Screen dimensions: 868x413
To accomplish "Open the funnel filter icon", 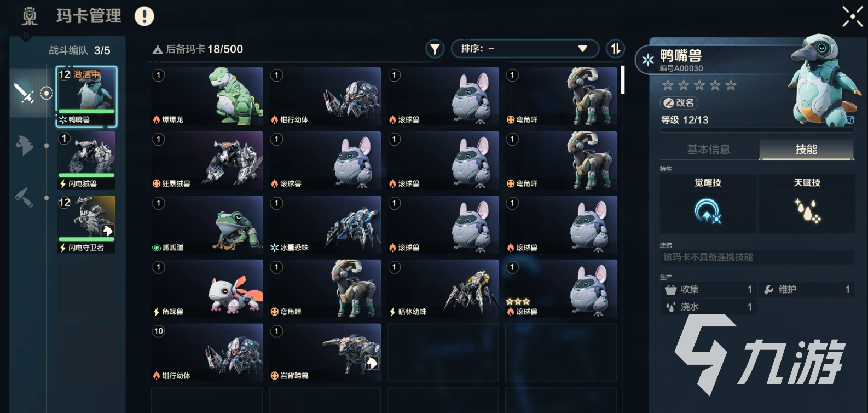I will [x=435, y=49].
